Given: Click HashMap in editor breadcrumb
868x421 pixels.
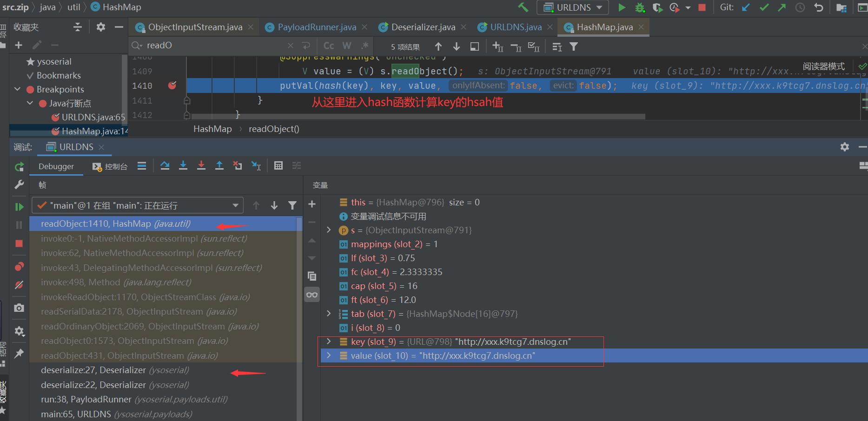Looking at the screenshot, I should coord(212,129).
